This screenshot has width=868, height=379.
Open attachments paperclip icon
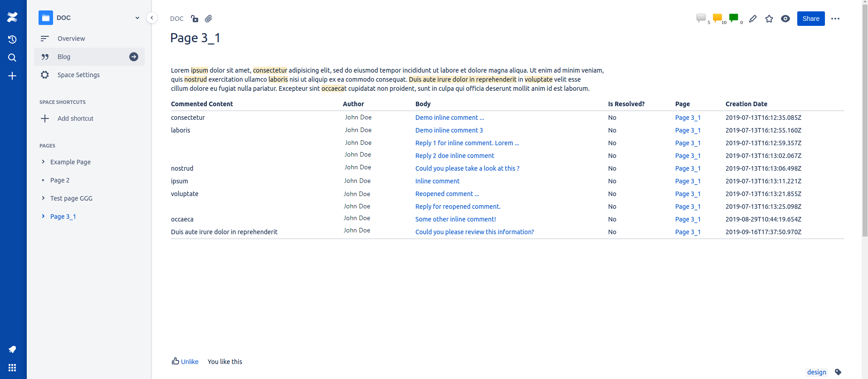(208, 19)
